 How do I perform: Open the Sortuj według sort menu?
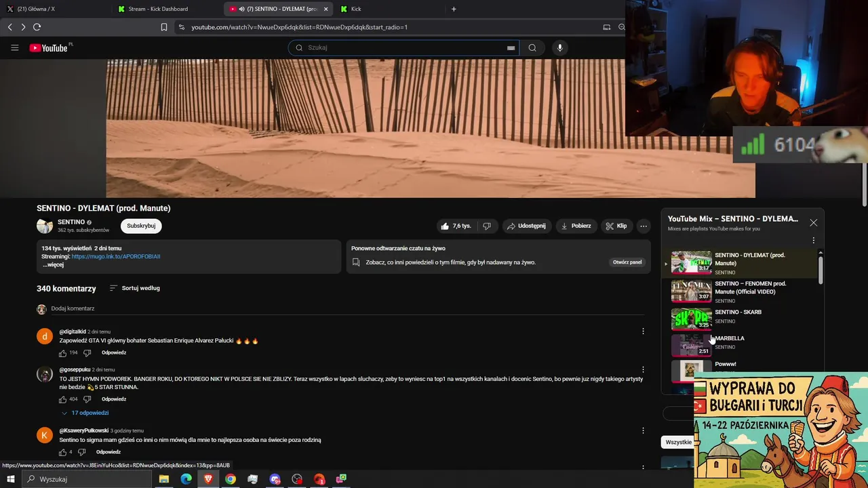point(134,288)
